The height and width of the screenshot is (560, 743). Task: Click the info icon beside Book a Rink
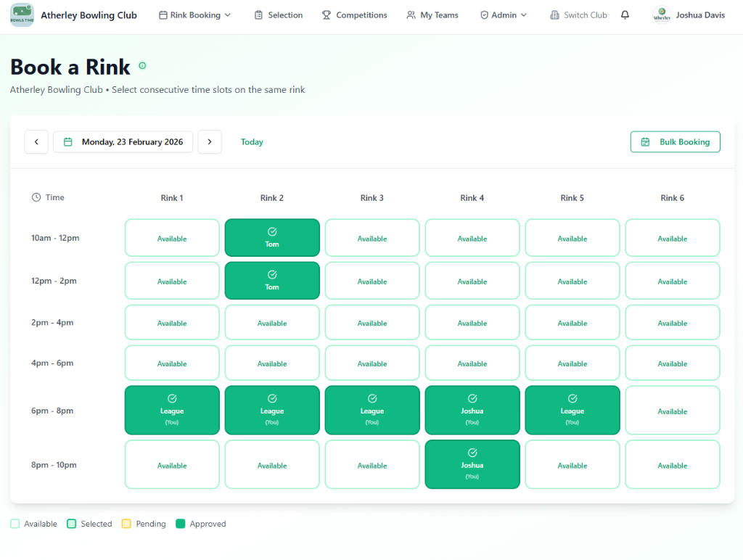(142, 66)
